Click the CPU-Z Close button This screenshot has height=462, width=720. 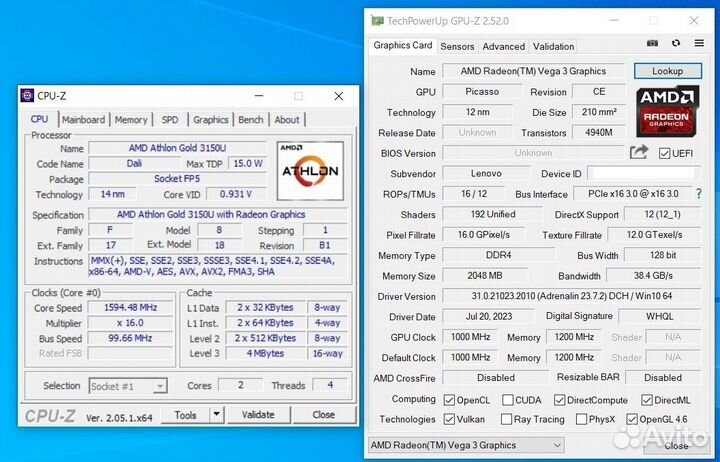click(324, 415)
